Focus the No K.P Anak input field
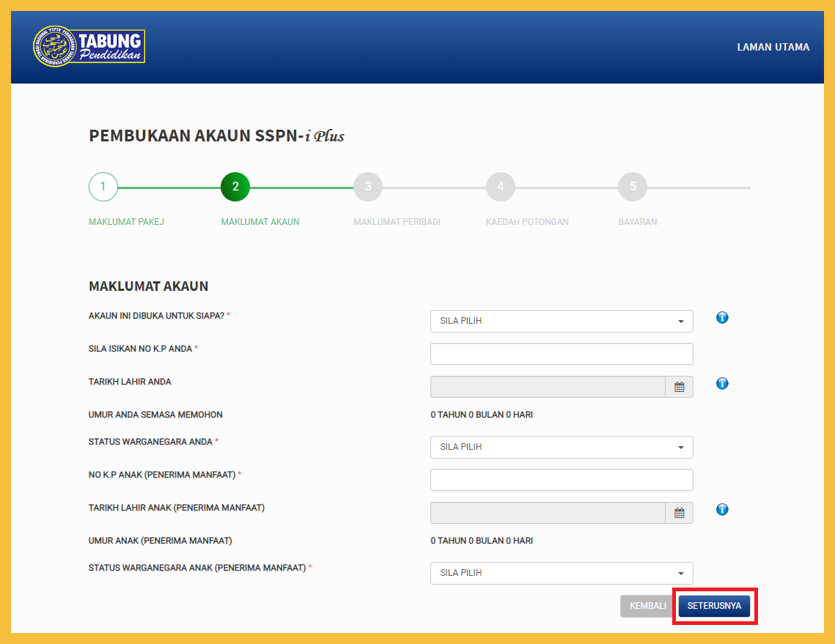Screen dimensions: 835x644 tap(562, 480)
